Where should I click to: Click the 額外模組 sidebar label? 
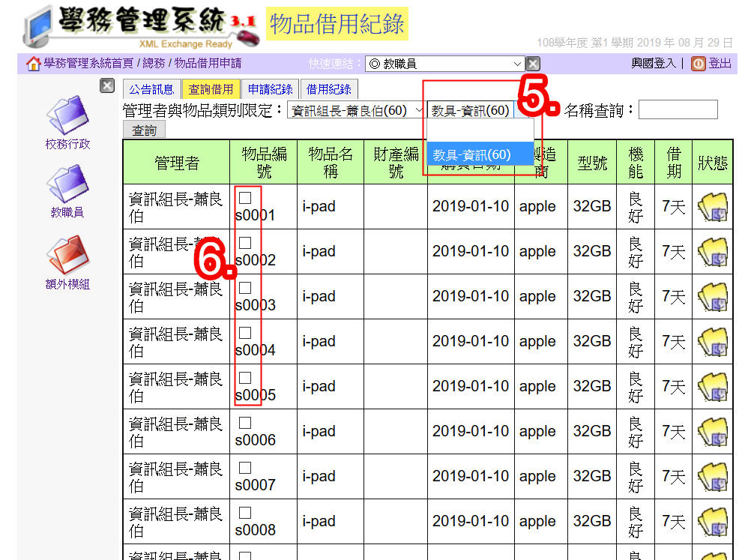67,284
